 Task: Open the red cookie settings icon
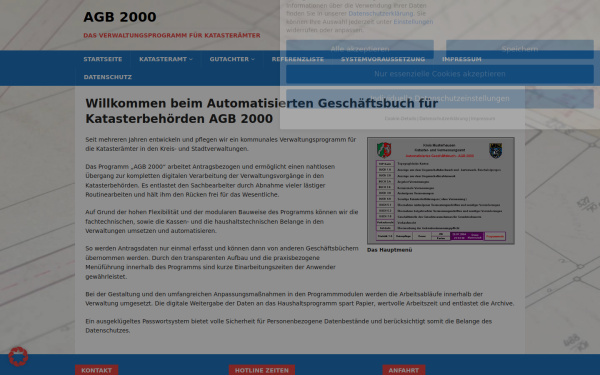pos(18,357)
